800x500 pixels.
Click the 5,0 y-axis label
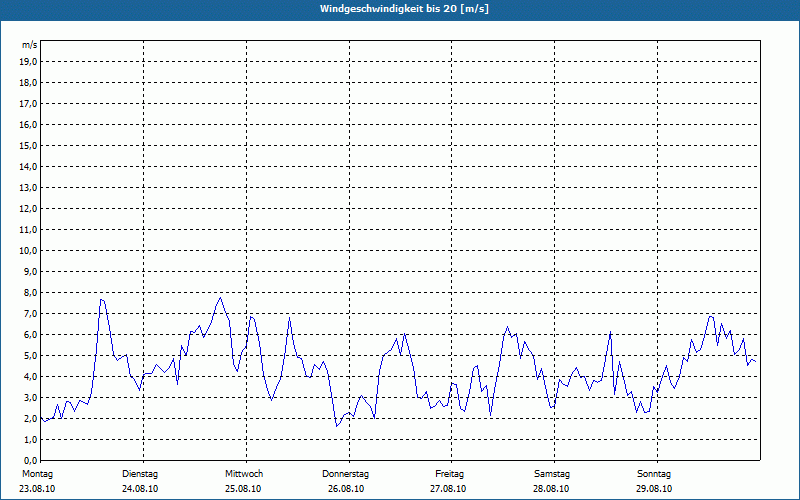coord(30,355)
